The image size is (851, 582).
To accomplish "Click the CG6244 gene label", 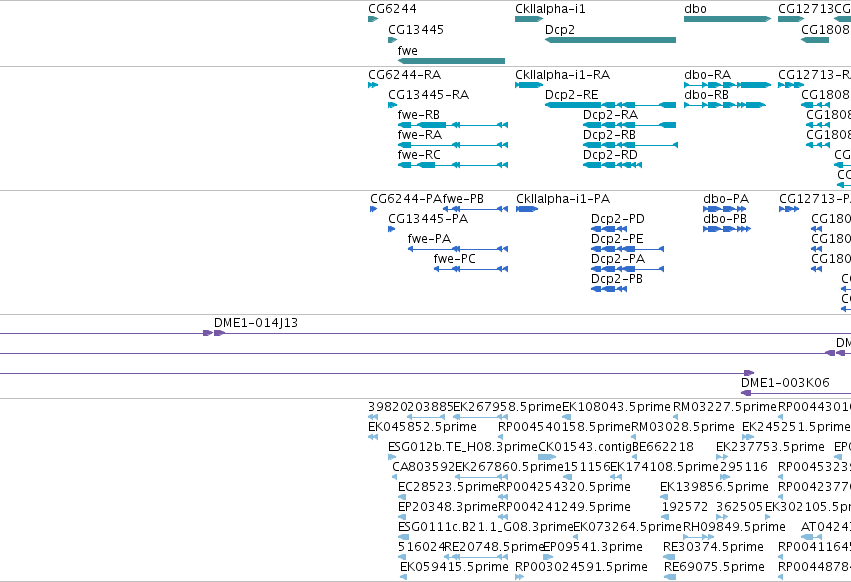I will tap(392, 9).
